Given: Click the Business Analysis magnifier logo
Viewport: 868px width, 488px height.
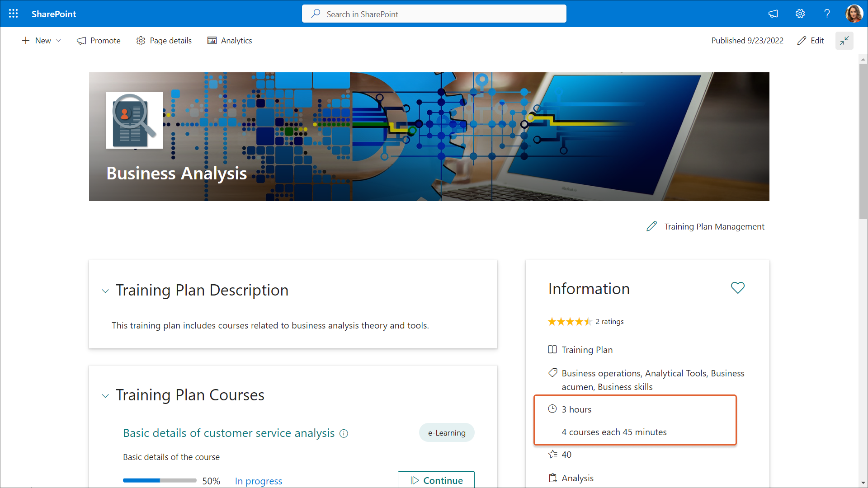Looking at the screenshot, I should [134, 120].
